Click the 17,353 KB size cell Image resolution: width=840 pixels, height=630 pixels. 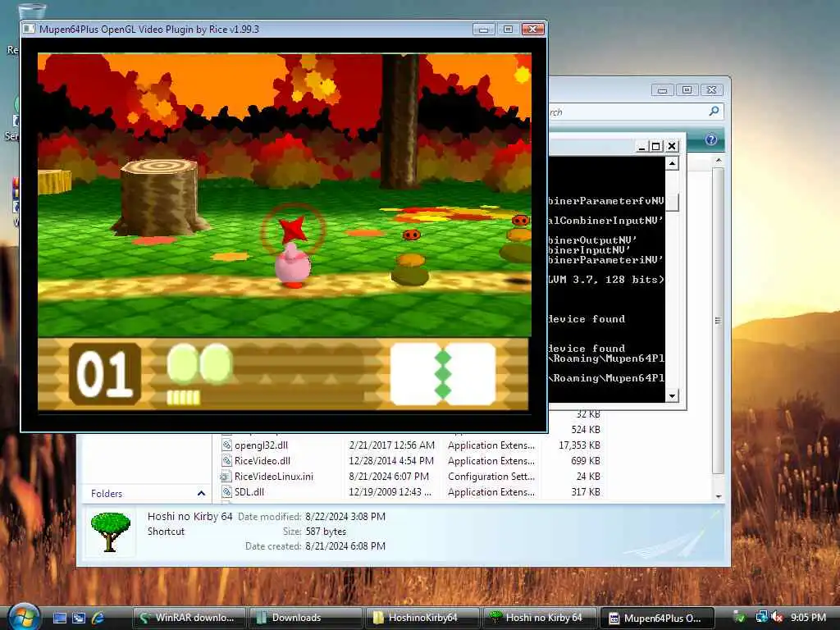click(x=579, y=445)
